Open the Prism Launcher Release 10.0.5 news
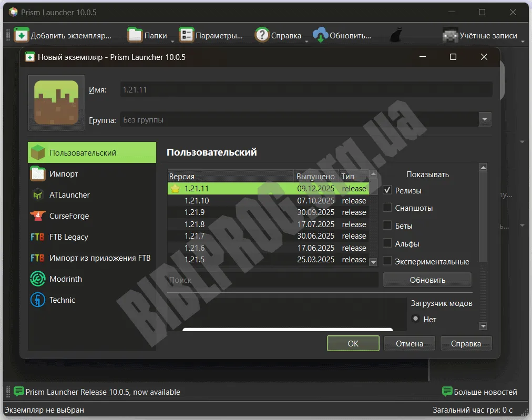Screen dimensions: 532x420 pos(103,392)
